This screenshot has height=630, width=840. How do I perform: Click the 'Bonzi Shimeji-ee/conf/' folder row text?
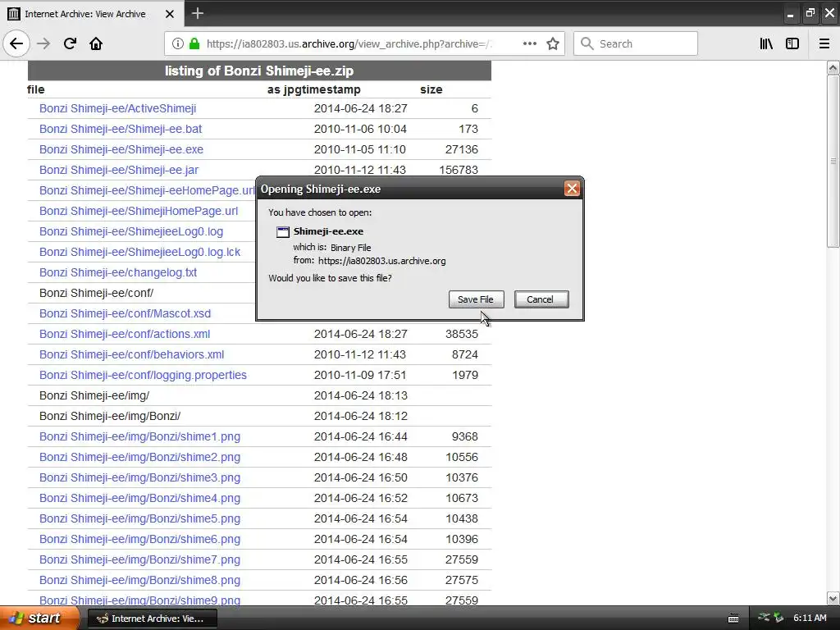[97, 293]
